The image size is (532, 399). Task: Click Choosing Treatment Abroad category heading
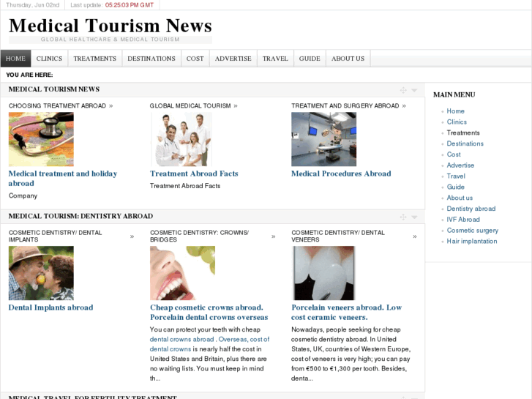coord(57,106)
